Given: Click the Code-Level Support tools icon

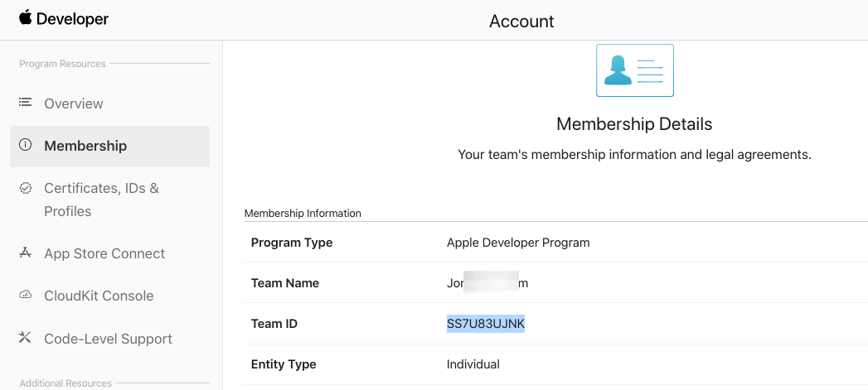Looking at the screenshot, I should click(x=26, y=338).
